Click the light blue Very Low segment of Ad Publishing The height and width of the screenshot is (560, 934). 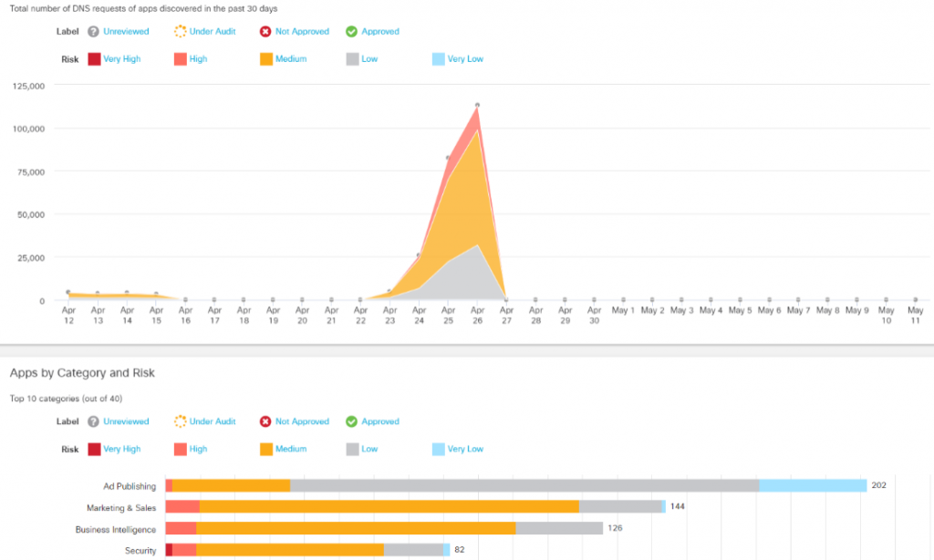(x=812, y=486)
